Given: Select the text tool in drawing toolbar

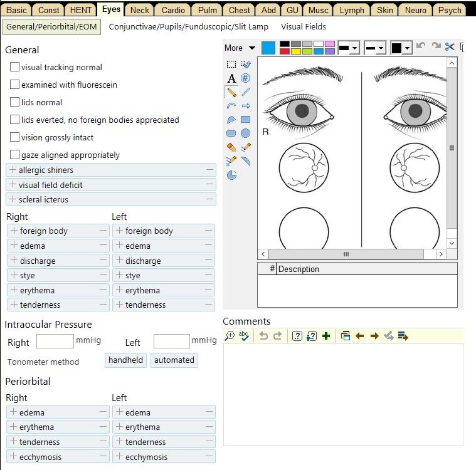Looking at the screenshot, I should click(231, 78).
